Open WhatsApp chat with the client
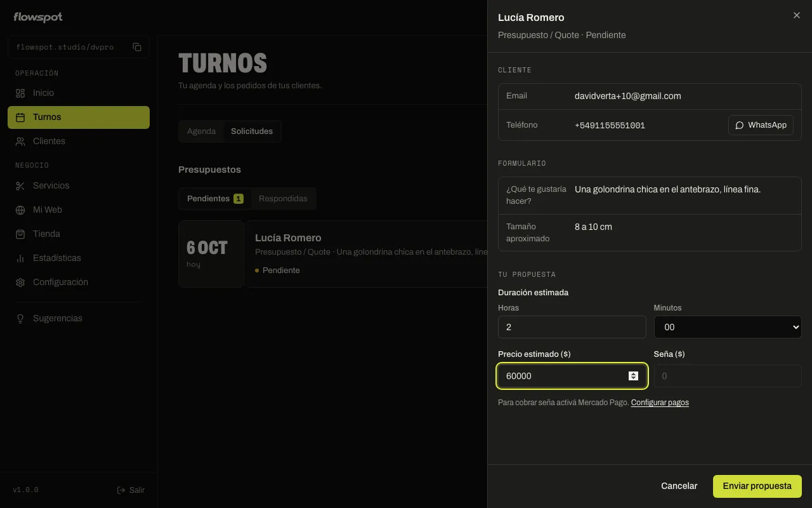This screenshot has height=508, width=812. tap(761, 125)
